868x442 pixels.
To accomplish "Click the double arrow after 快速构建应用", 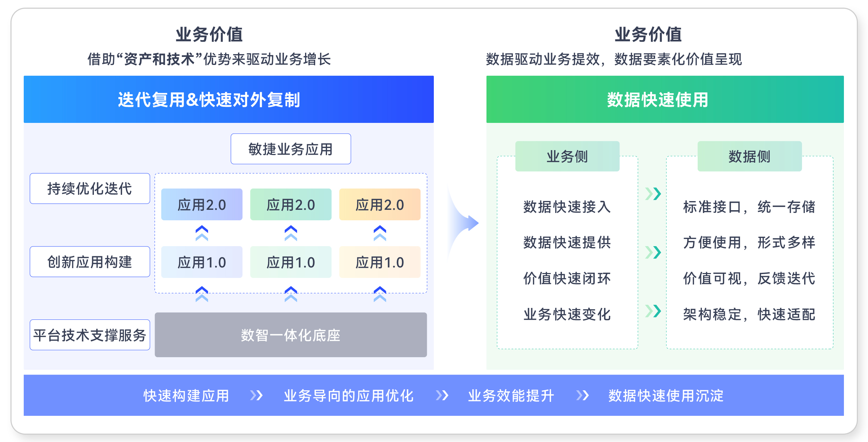I will pos(256,396).
